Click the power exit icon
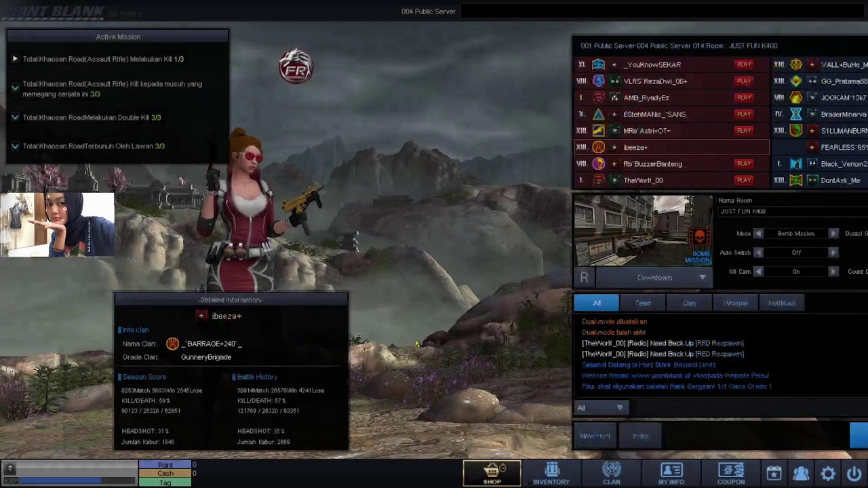868x488 pixels. [854, 474]
